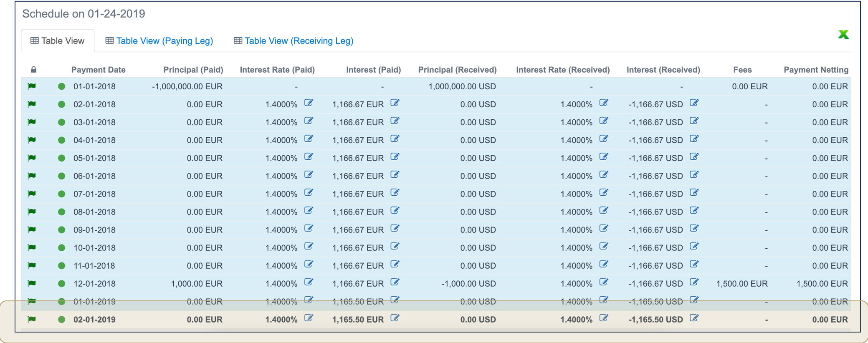868x343 pixels.
Task: Open the Table View (Paying Leg) tab
Action: 159,41
